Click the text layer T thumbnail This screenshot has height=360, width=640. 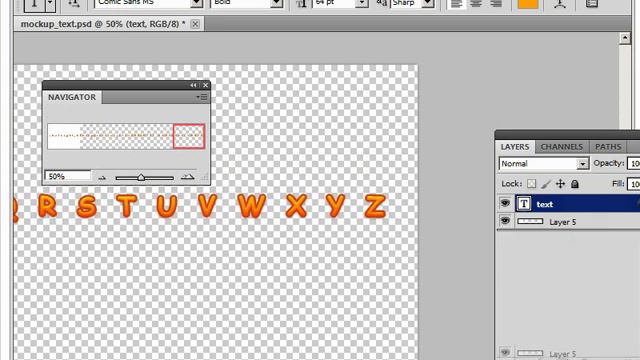point(524,203)
